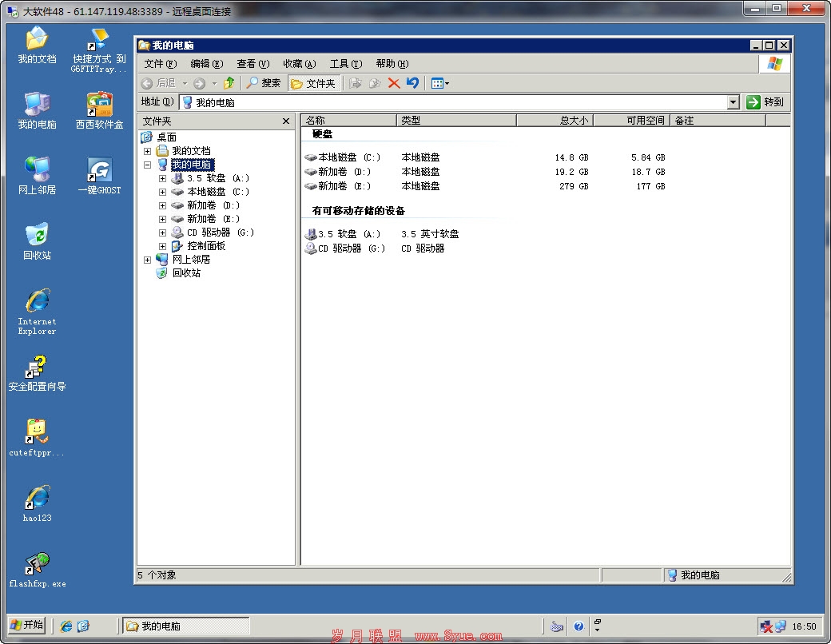Click the 搜索 toolbar button
The height and width of the screenshot is (644, 831).
point(264,82)
